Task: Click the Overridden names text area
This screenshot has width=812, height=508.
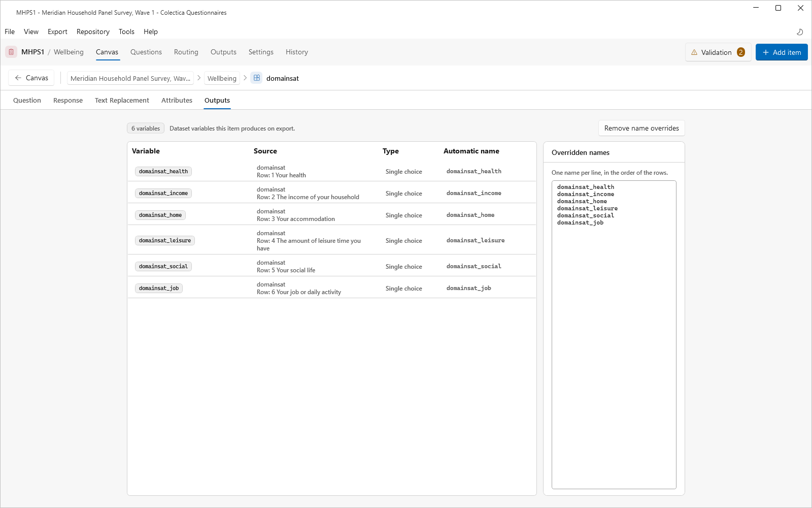Action: tap(614, 335)
